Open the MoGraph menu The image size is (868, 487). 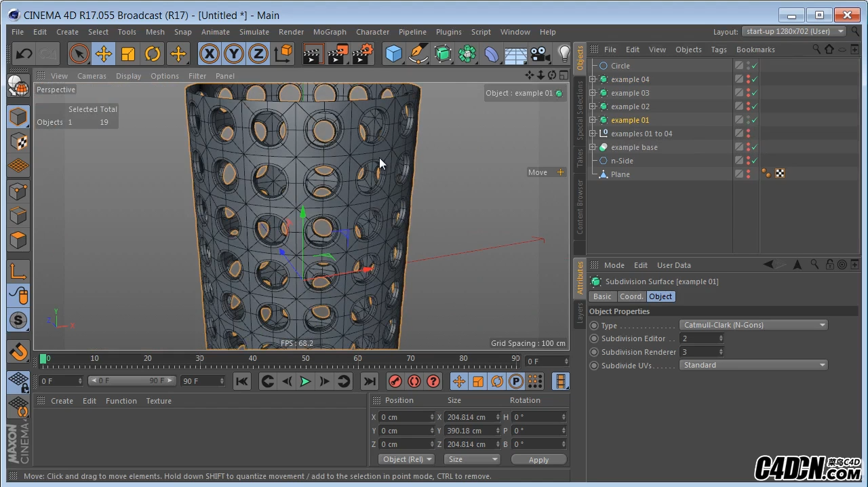(x=330, y=32)
